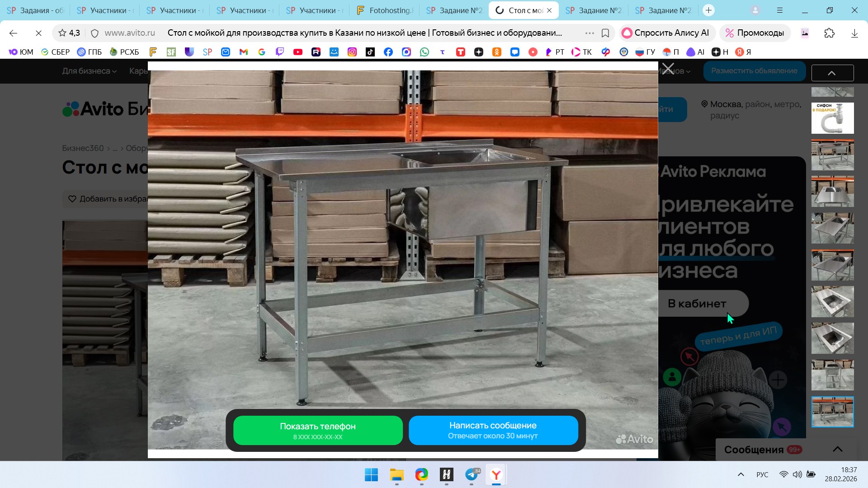
Task: Expand the Для бизнеса dropdown menu
Action: click(x=89, y=71)
